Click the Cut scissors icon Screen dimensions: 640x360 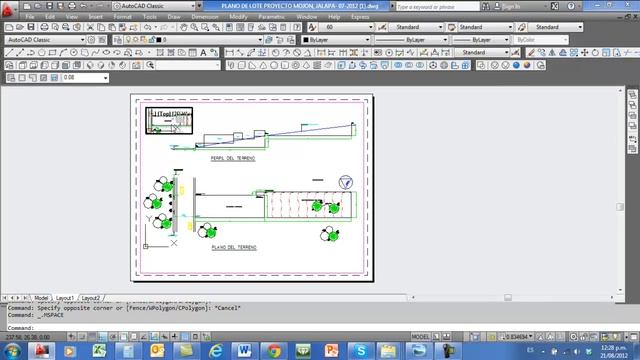[x=90, y=27]
